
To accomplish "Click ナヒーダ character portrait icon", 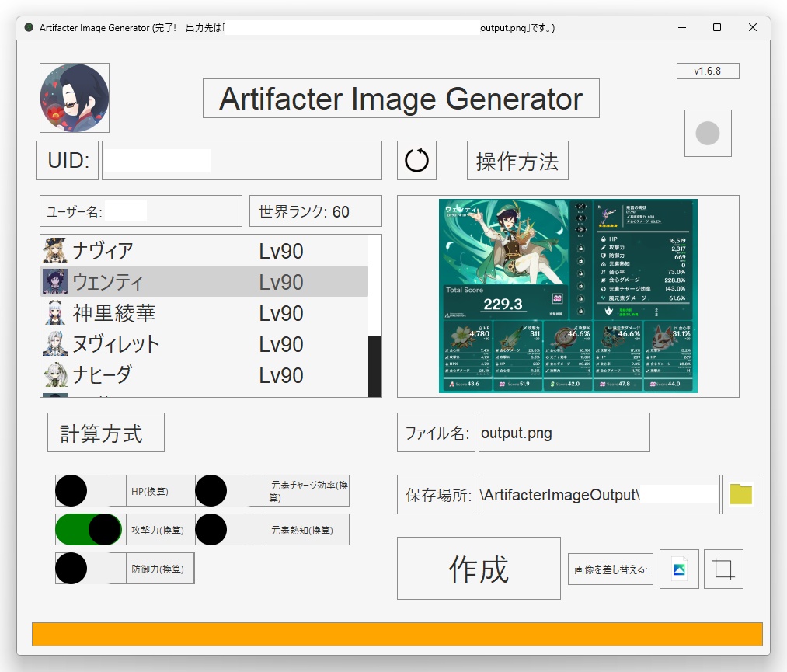I will click(54, 375).
